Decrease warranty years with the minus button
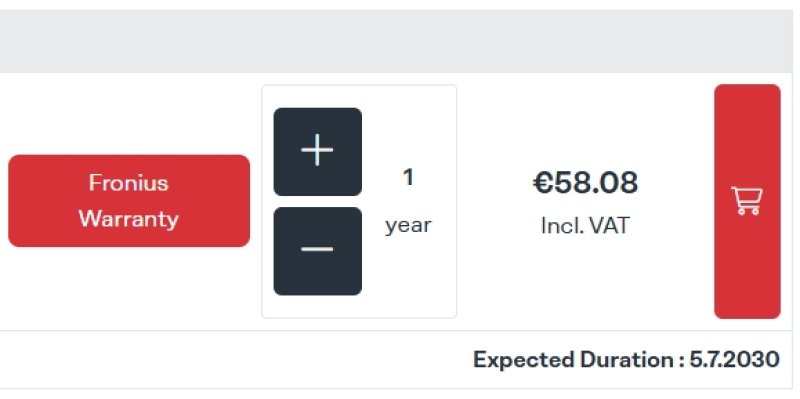800x399 pixels. (x=317, y=251)
